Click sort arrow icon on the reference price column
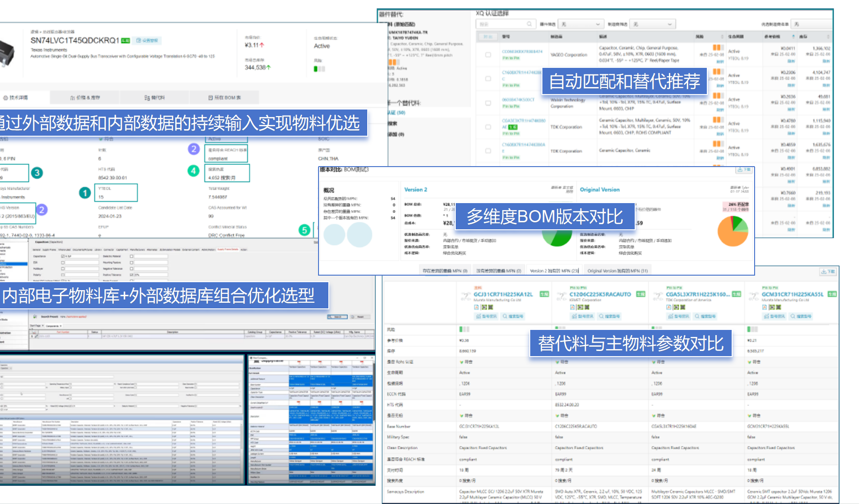This screenshot has width=860, height=504. (x=793, y=37)
